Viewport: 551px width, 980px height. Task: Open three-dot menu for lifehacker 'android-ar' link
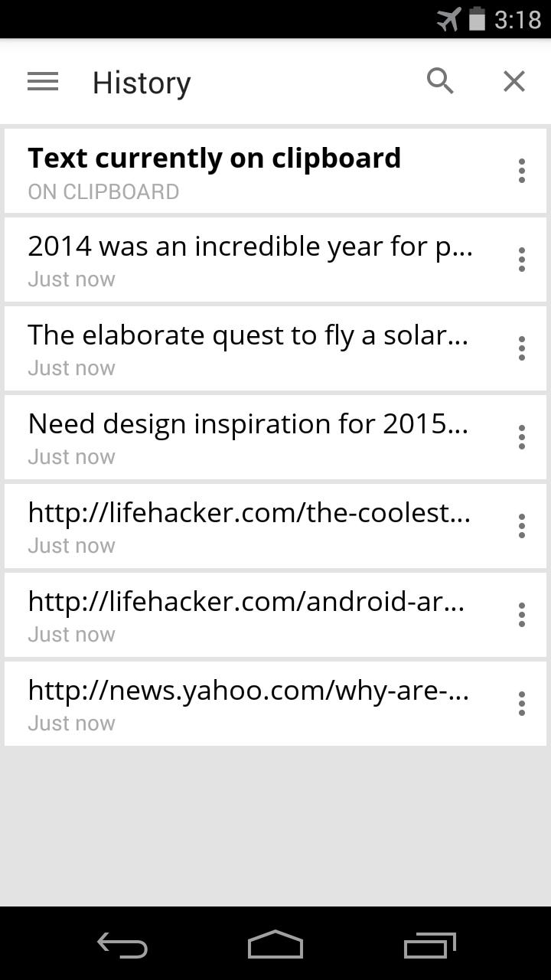(521, 615)
